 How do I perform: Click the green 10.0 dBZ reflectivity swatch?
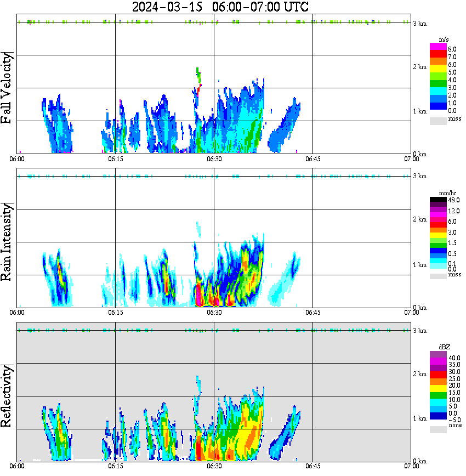pos(438,395)
